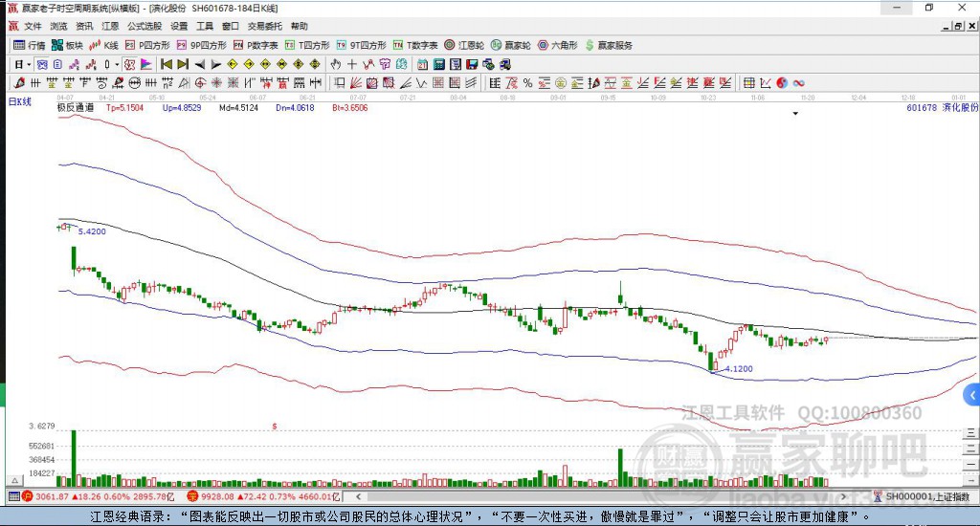Viewport: 980px width, 526px height.
Task: Open the 日K线 period label
Action: [20, 100]
